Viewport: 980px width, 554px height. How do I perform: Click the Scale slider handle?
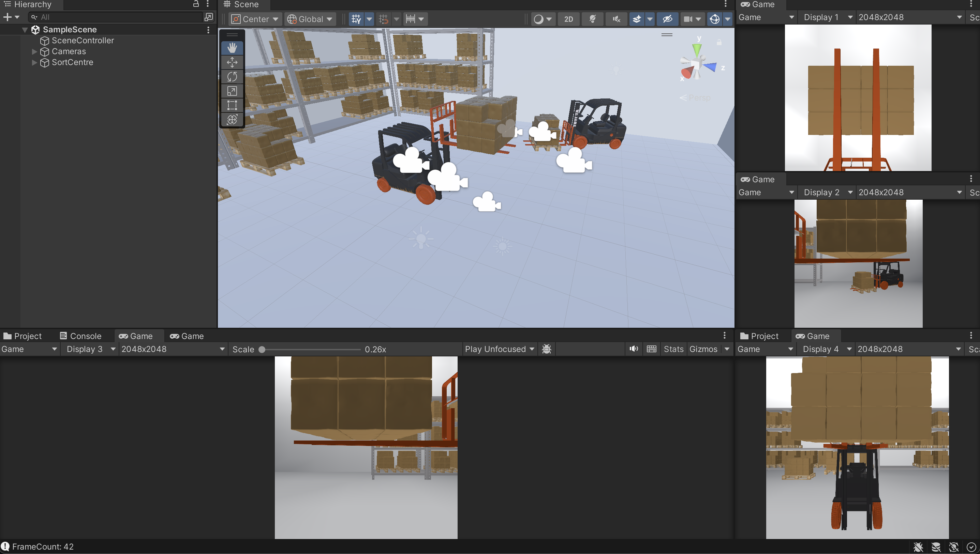tap(262, 350)
